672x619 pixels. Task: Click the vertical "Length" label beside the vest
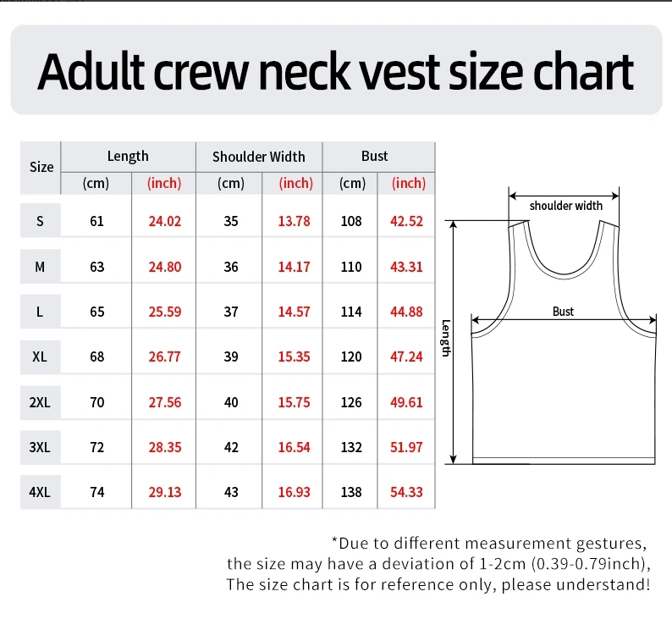[x=446, y=338]
